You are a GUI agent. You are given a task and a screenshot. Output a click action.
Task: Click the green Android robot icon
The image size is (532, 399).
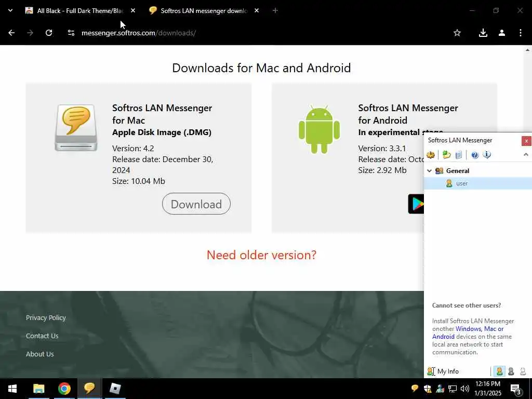(319, 129)
